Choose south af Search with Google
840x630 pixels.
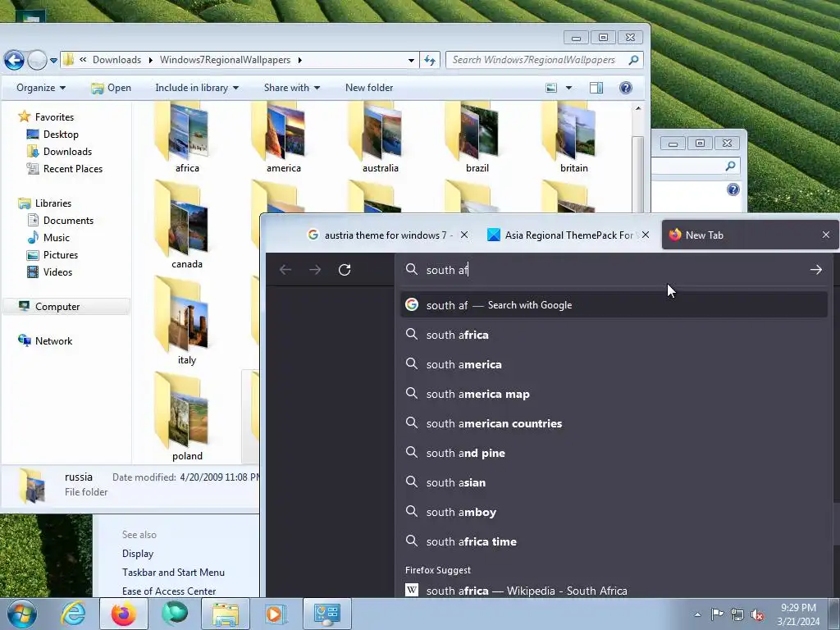(x=614, y=305)
